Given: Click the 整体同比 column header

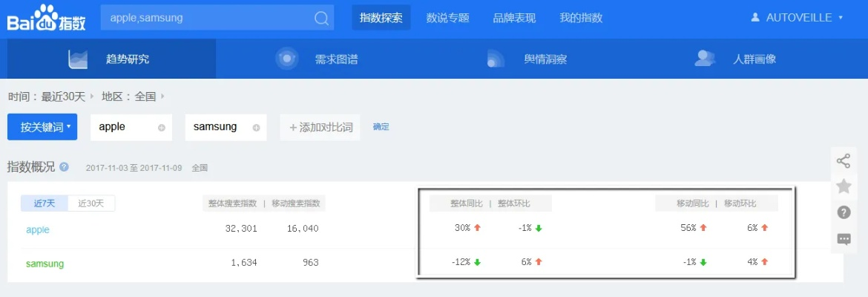Looking at the screenshot, I should [x=466, y=203].
